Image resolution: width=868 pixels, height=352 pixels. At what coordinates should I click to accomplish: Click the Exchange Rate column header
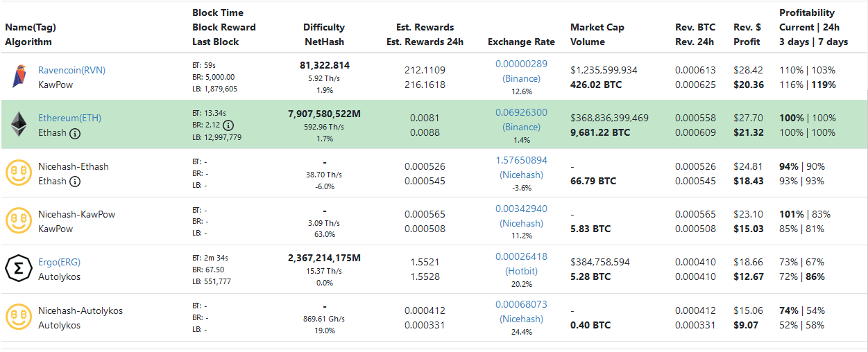tap(521, 42)
